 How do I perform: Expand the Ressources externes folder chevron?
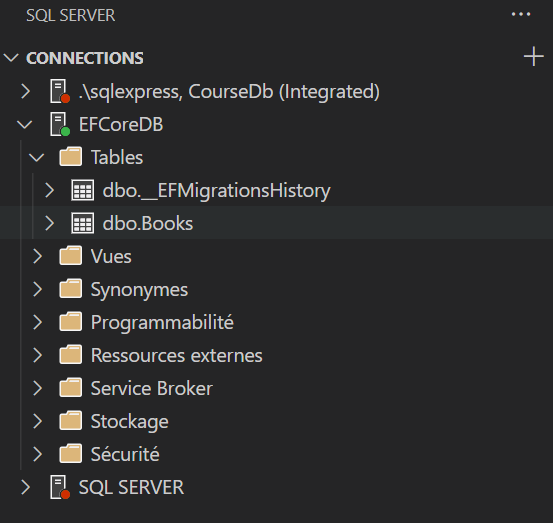point(37,355)
